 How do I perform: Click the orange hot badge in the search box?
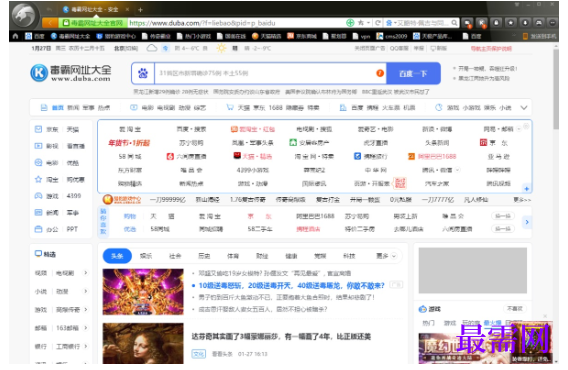click(380, 73)
